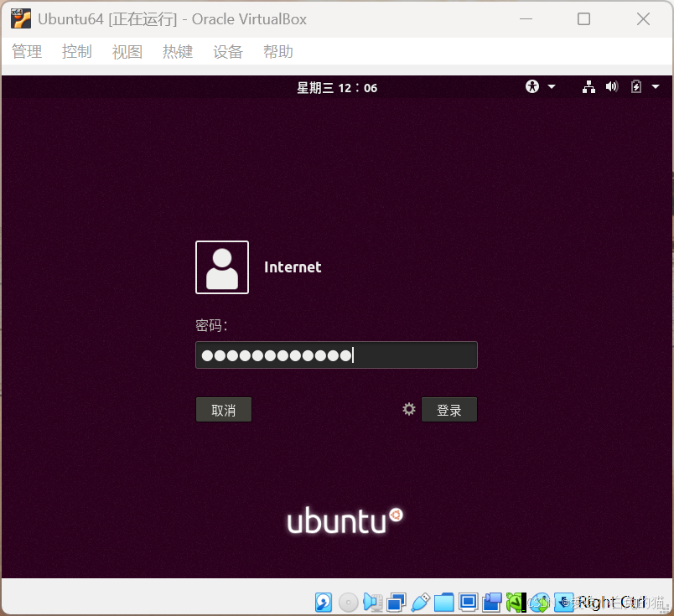This screenshot has height=616, width=674.
Task: Click the mouse integration status icon
Action: [x=540, y=603]
